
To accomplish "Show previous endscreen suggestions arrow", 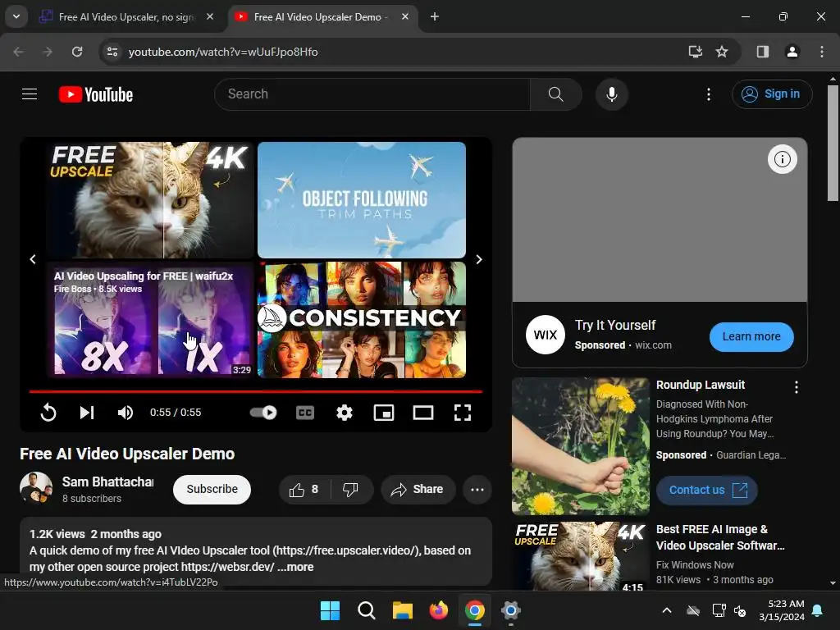I will click(33, 259).
